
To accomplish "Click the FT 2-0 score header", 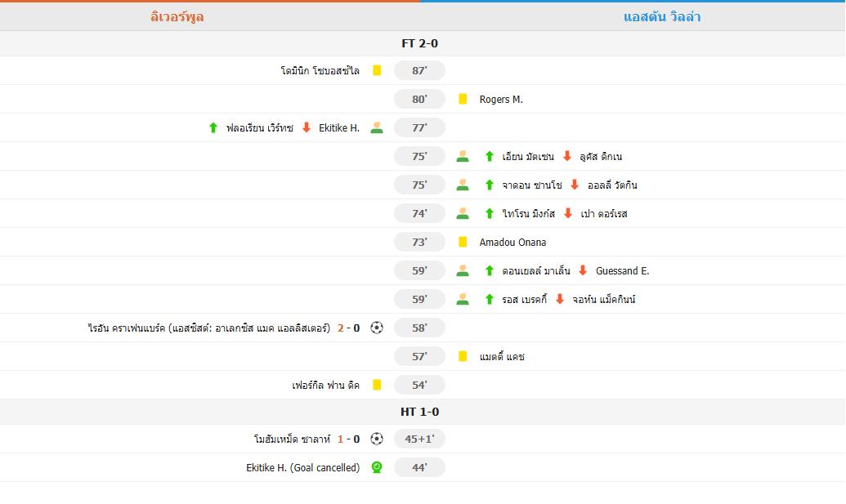I will [420, 43].
